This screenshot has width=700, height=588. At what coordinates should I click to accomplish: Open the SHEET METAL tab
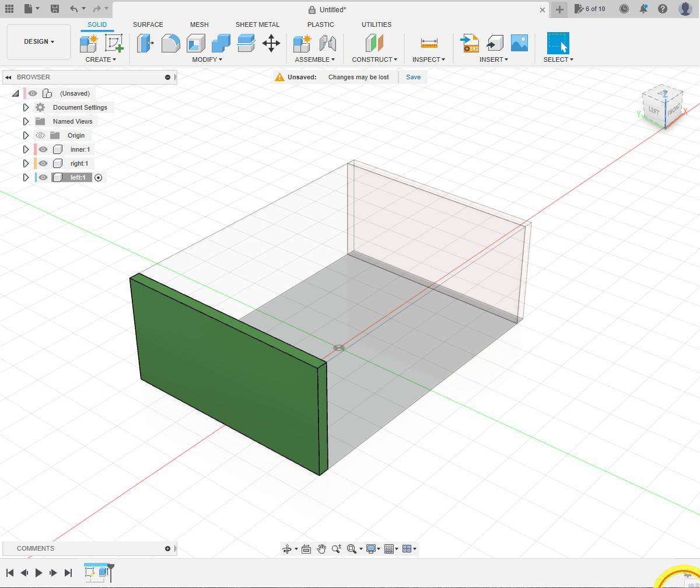[x=257, y=24]
